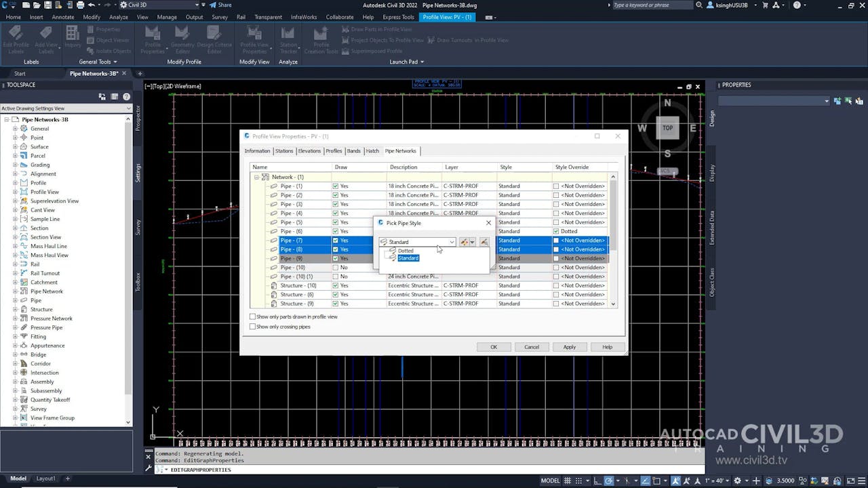Activate the Station Tracker
The width and height of the screenshot is (868, 488).
coord(288,37)
